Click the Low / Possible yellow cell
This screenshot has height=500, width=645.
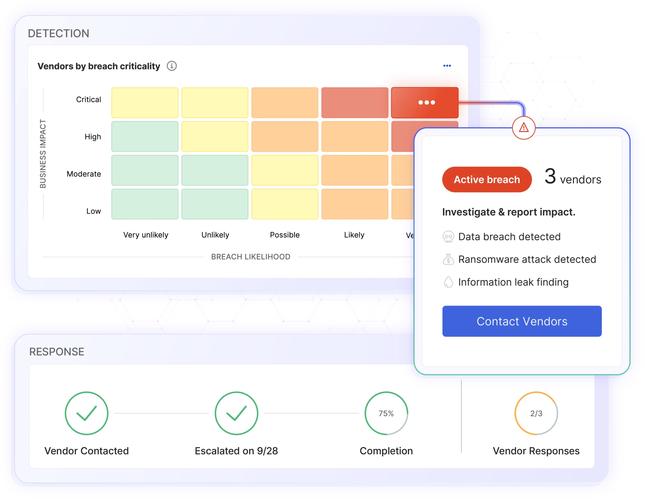(285, 204)
